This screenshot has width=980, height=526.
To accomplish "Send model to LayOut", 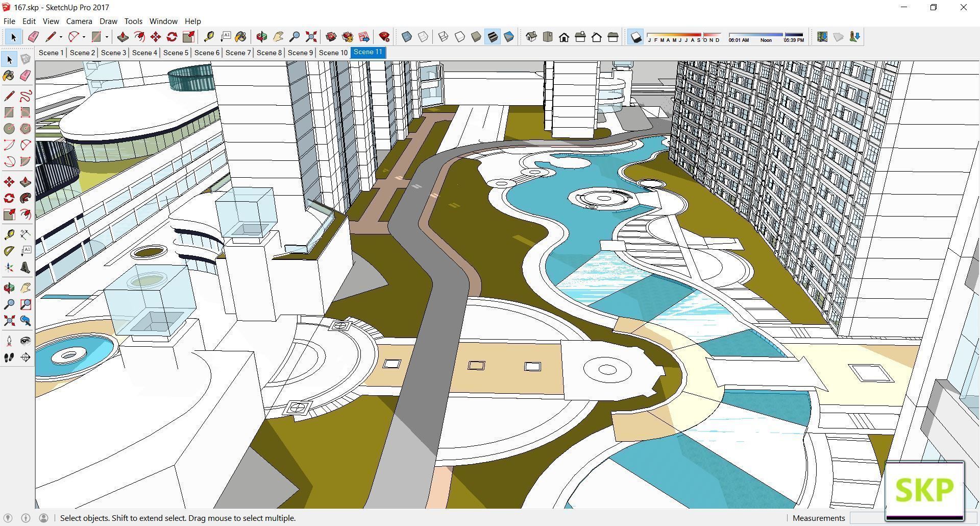I will click(x=364, y=37).
